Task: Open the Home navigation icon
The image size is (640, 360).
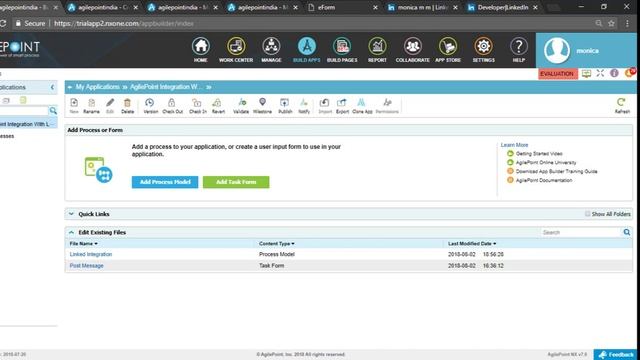Action: 200,47
